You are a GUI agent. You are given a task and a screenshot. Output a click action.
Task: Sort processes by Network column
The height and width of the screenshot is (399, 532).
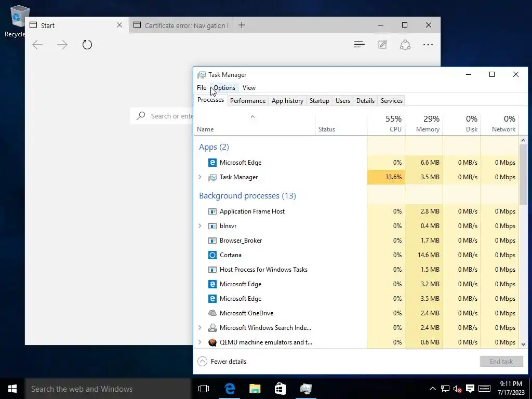[x=500, y=125]
